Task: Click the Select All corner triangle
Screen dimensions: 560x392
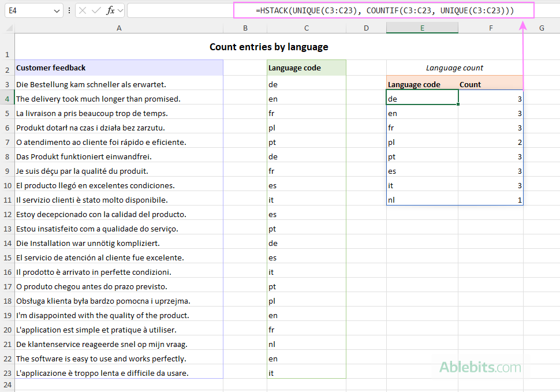Action: tap(9, 28)
